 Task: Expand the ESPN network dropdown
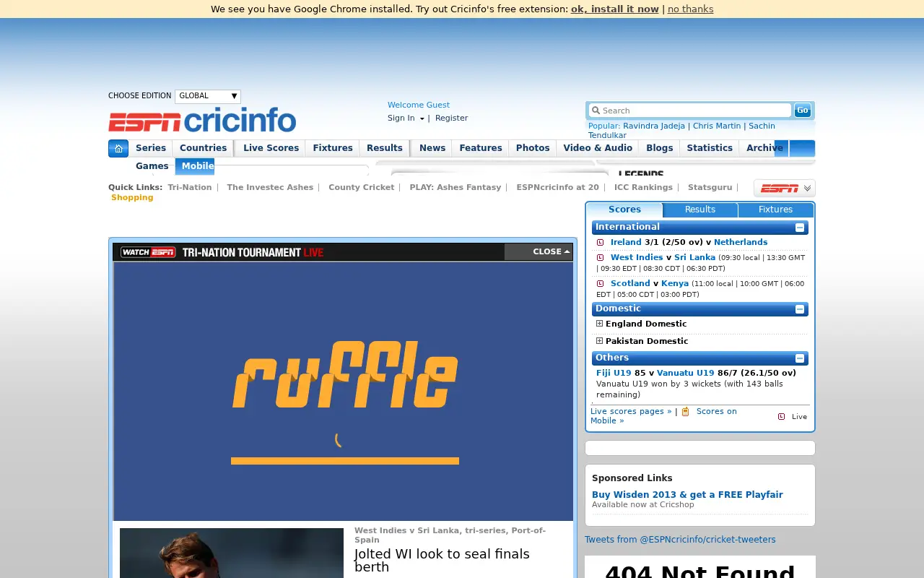point(785,188)
